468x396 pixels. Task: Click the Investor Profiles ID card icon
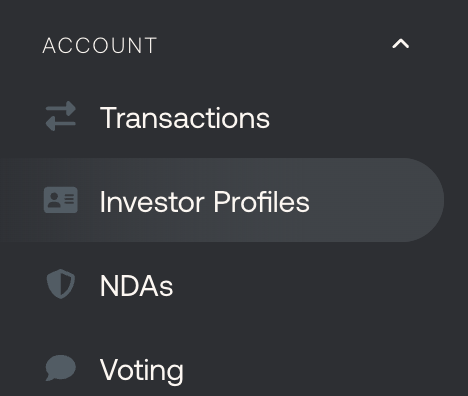tap(61, 200)
